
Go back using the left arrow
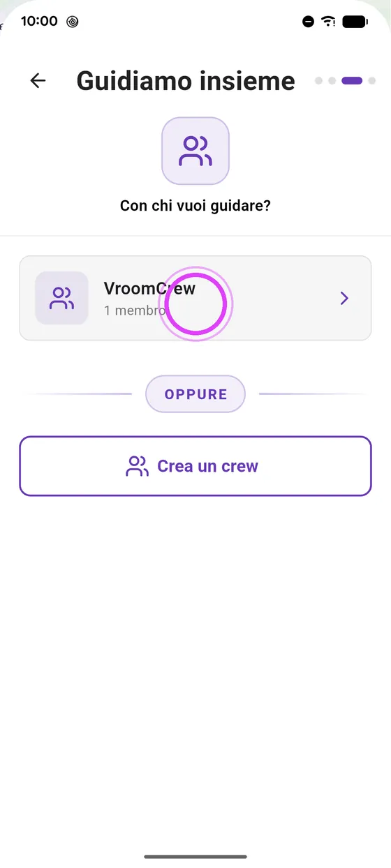point(38,81)
